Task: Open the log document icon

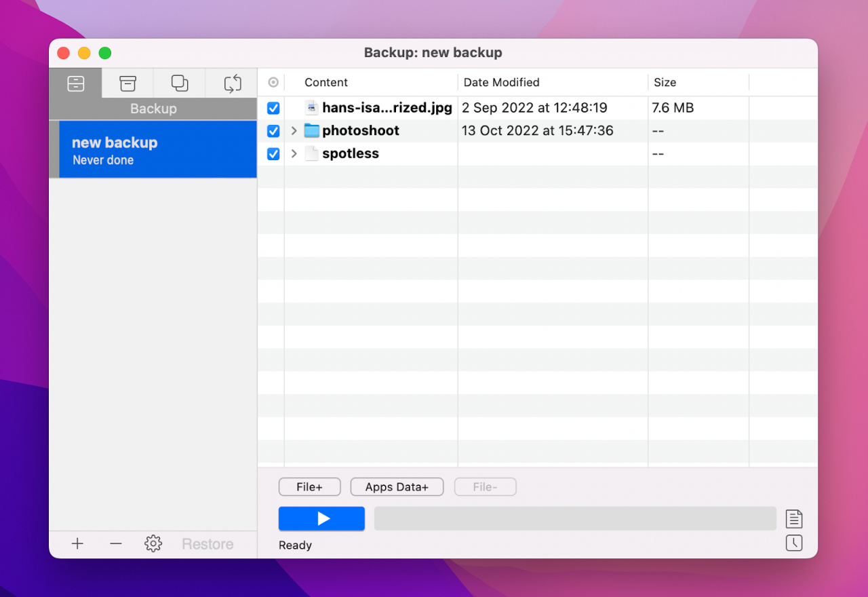Action: click(794, 519)
